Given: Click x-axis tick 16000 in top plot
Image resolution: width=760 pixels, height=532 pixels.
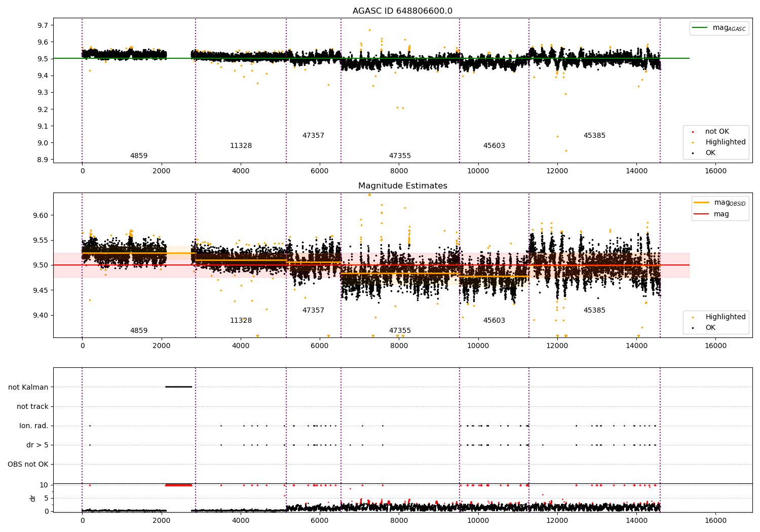Looking at the screenshot, I should [715, 171].
